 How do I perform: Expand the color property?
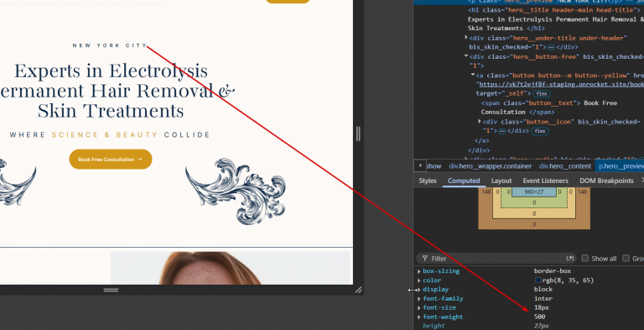[419, 280]
